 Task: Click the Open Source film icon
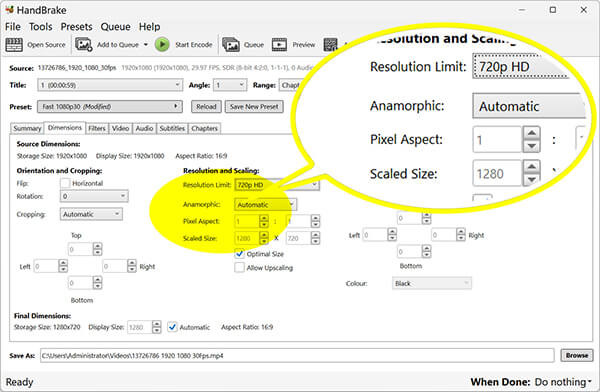point(14,45)
